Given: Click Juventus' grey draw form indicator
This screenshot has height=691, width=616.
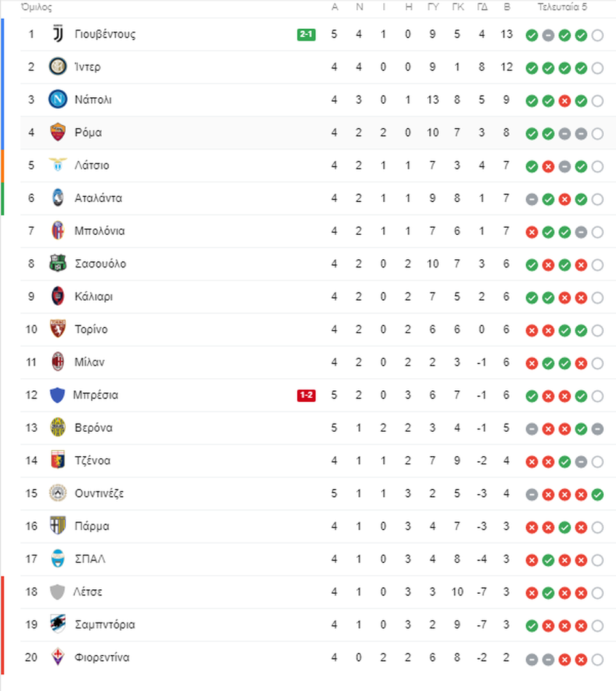Looking at the screenshot, I should click(548, 35).
